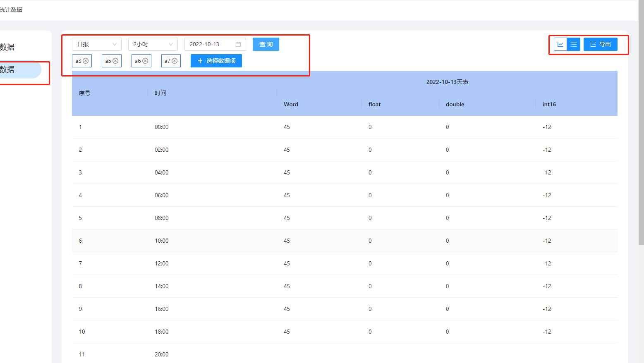Click the 00:00 time cell
644x363 pixels.
tap(162, 127)
